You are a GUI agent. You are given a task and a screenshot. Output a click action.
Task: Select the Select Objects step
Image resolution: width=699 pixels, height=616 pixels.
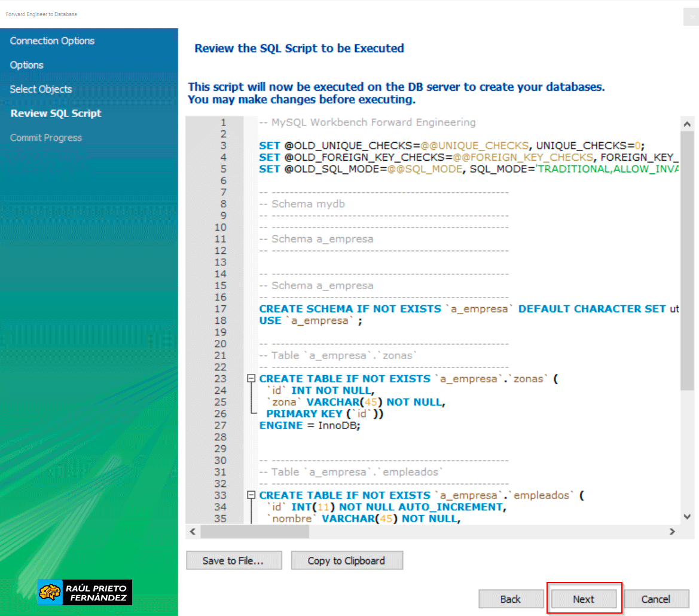[41, 89]
